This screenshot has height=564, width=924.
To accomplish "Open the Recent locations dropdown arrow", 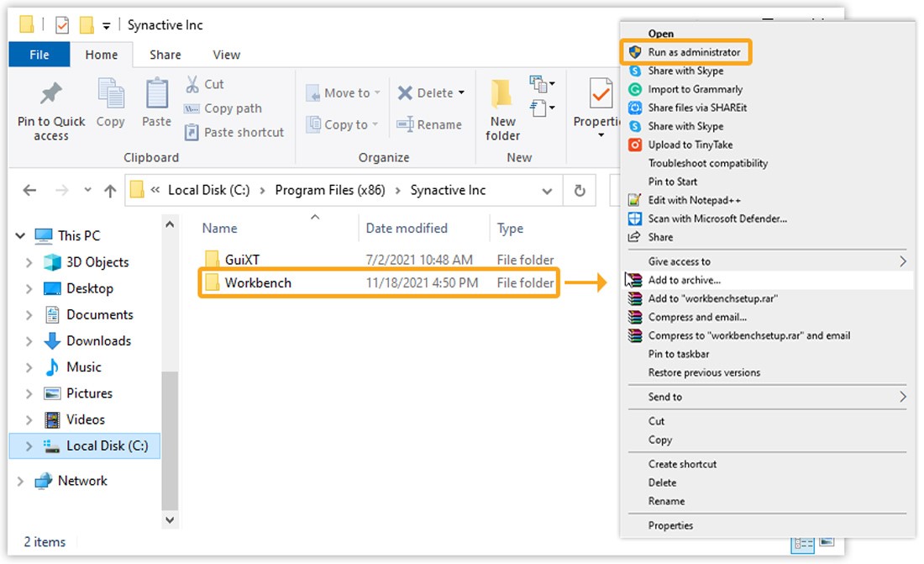I will point(88,190).
